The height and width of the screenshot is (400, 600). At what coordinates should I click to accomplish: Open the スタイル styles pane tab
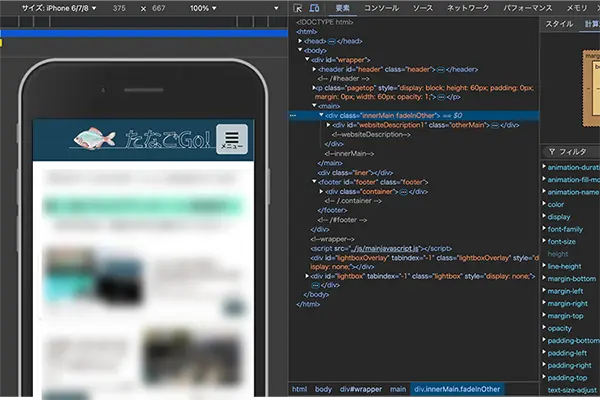(x=559, y=24)
